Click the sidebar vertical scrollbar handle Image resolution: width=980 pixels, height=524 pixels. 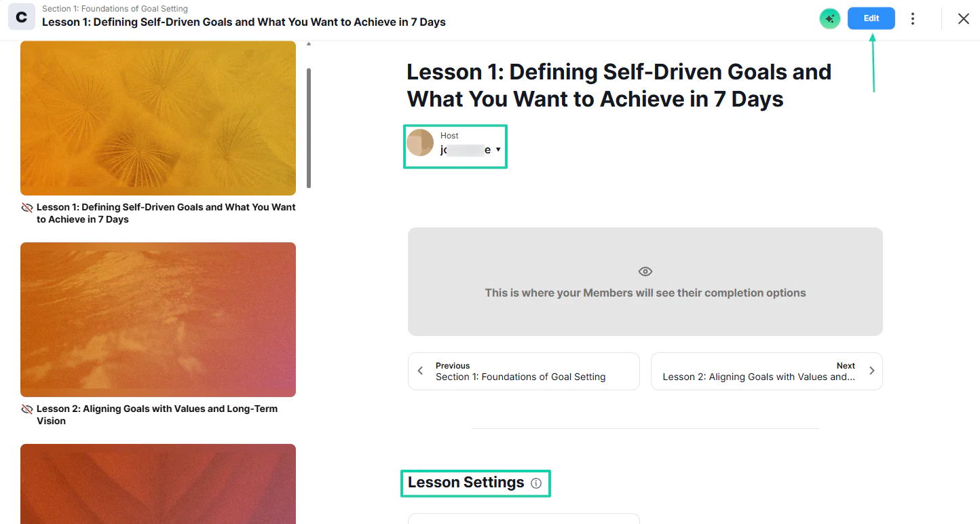309,128
